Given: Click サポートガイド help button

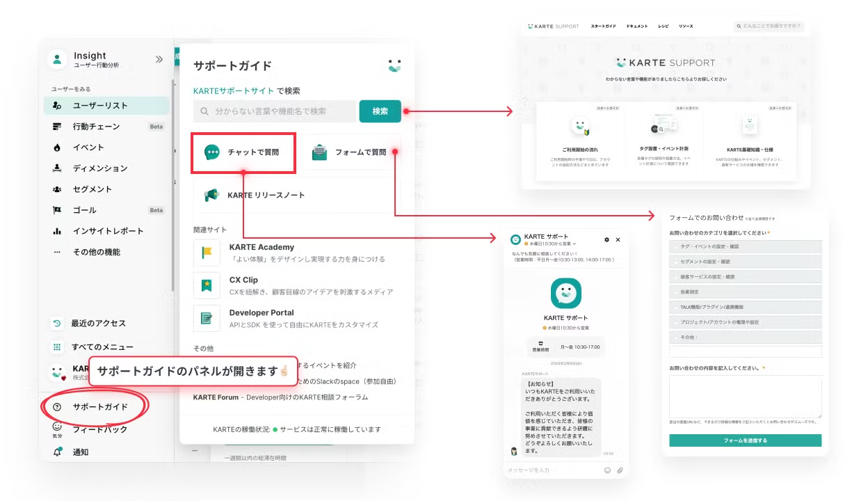Looking at the screenshot, I should pos(96,407).
